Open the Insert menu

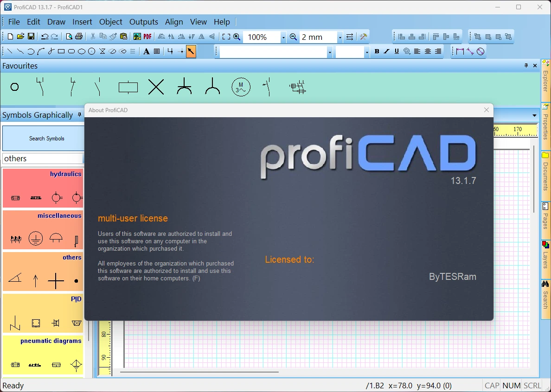(82, 22)
